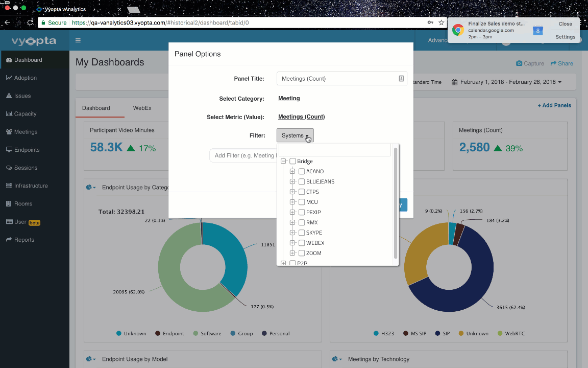Click the hamburger menu icon
Viewport: 588px width, 368px height.
click(78, 40)
